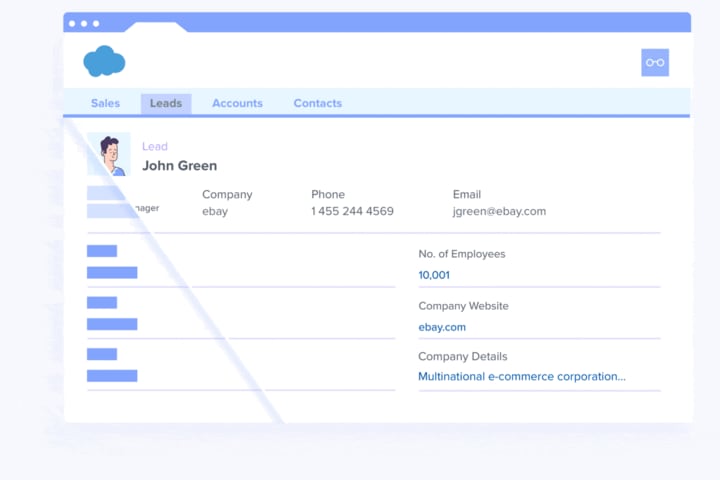Viewport: 720px width, 480px height.
Task: Click the email jgreen@ebay.com
Action: coord(499,211)
